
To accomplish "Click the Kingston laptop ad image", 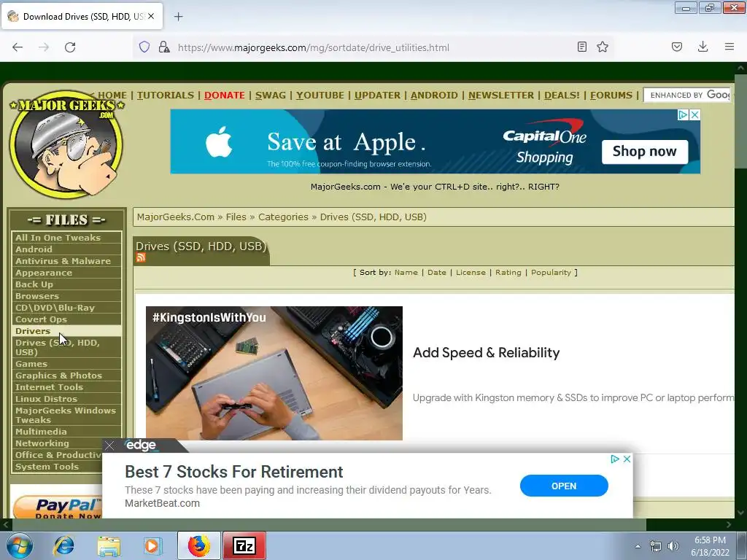I will coord(274,373).
